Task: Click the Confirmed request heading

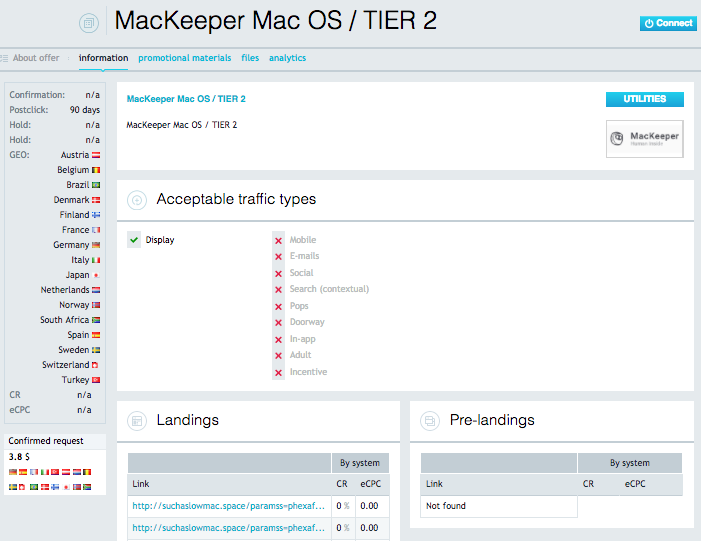Action: (46, 441)
